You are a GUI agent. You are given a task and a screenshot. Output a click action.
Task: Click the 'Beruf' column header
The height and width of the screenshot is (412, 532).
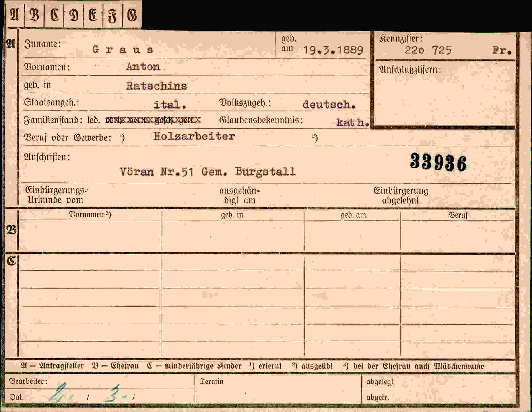(x=458, y=215)
